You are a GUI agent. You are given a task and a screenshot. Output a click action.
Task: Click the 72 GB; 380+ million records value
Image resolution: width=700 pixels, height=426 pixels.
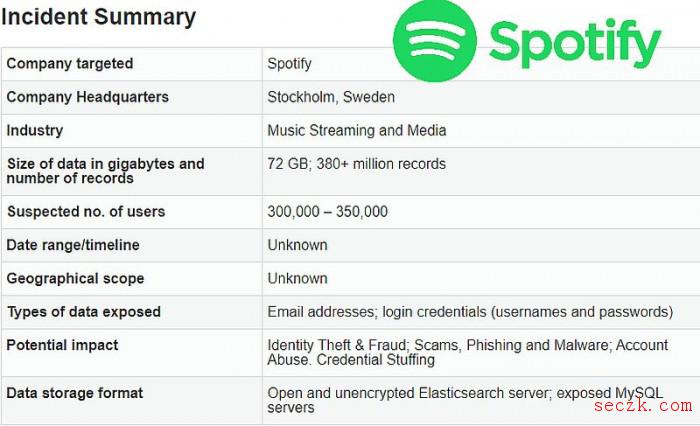[356, 164]
